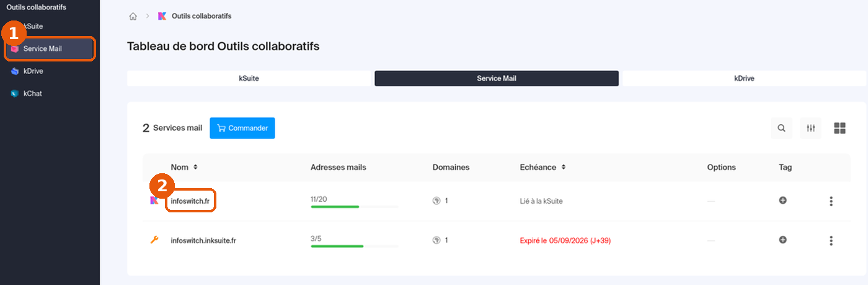Image resolution: width=868 pixels, height=285 pixels.
Task: Sort by the Nom column
Action: coord(184,167)
